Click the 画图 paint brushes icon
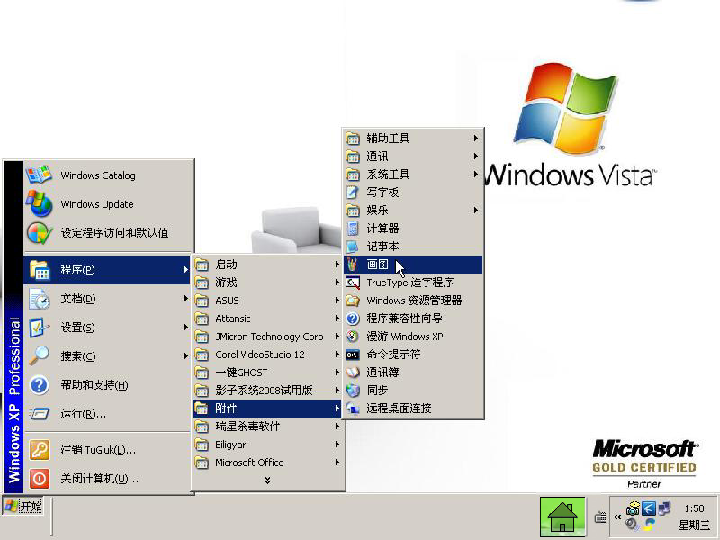Screen dimensions: 720x540 tap(353, 264)
